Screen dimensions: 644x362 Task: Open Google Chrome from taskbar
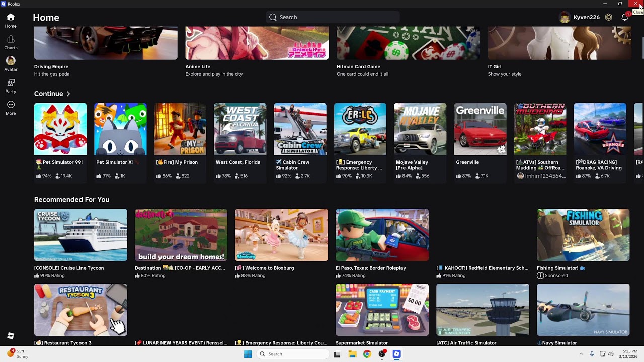(367, 354)
